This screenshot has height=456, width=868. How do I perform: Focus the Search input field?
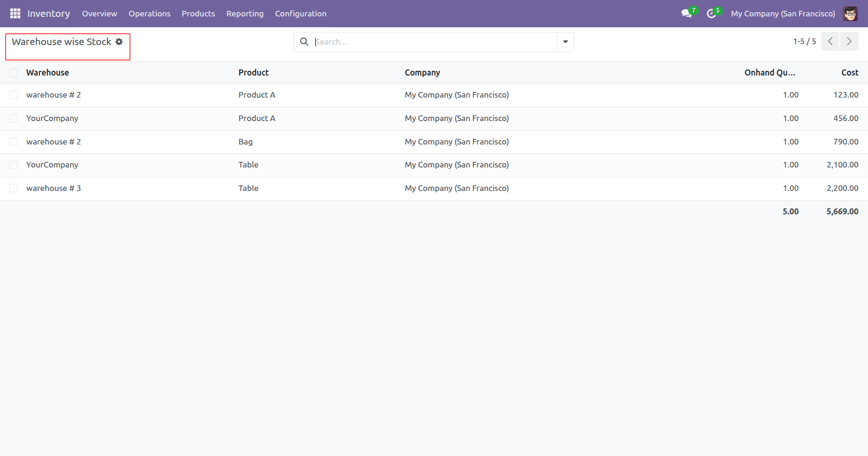point(434,42)
